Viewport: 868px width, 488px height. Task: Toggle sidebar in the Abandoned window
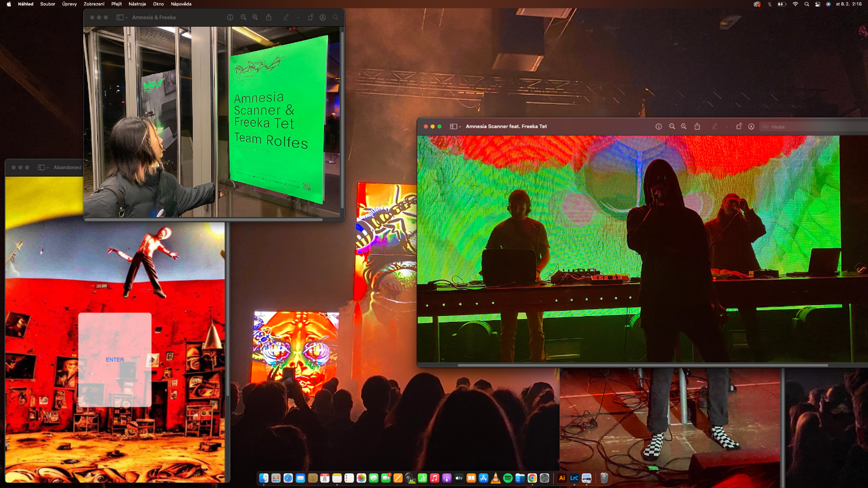point(41,167)
